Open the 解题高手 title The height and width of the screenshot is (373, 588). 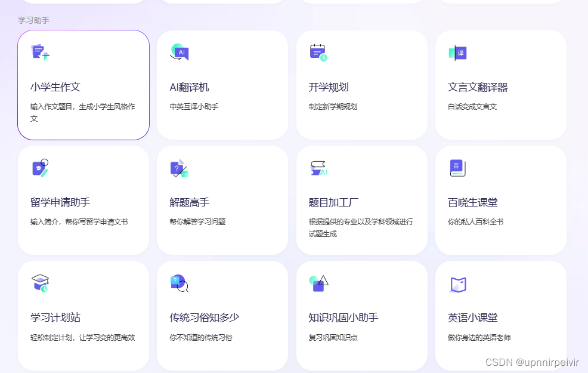(190, 202)
